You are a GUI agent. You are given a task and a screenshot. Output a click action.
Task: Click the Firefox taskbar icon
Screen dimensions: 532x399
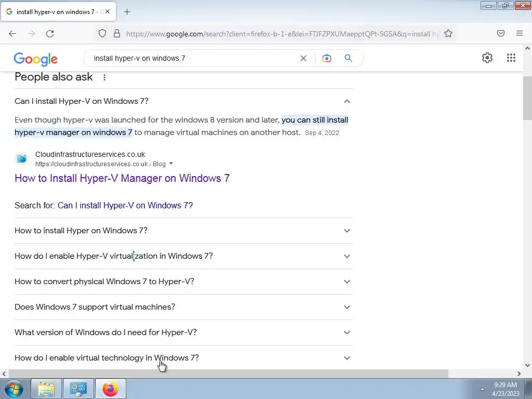[x=111, y=389]
